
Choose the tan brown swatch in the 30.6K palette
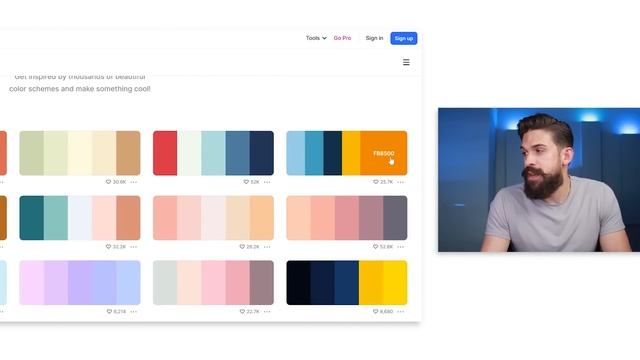[128, 153]
